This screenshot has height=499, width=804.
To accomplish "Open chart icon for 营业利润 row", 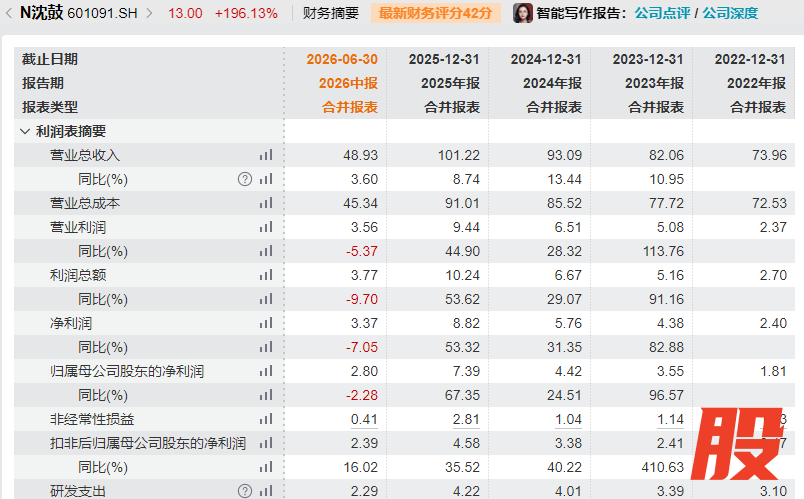I will click(x=266, y=227).
